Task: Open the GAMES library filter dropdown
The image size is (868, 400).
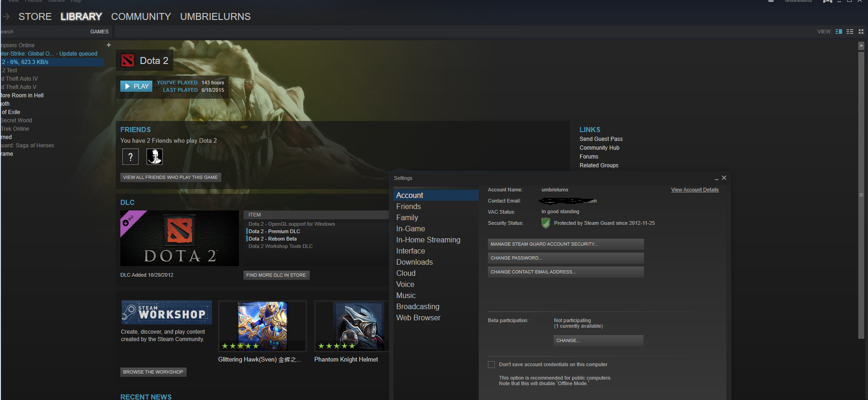Action: 99,32
